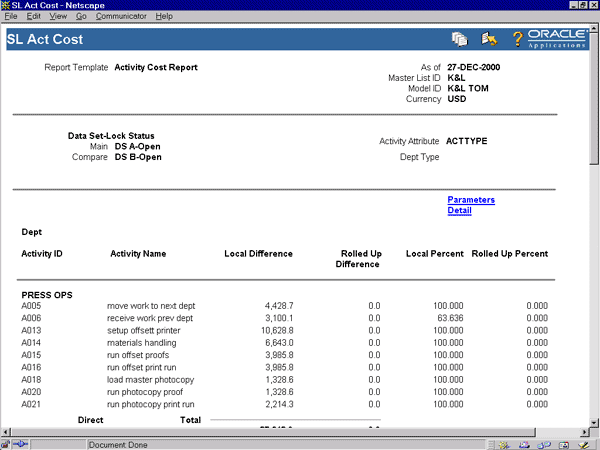Follow the Parameters link
The image size is (600, 450).
coord(471,200)
